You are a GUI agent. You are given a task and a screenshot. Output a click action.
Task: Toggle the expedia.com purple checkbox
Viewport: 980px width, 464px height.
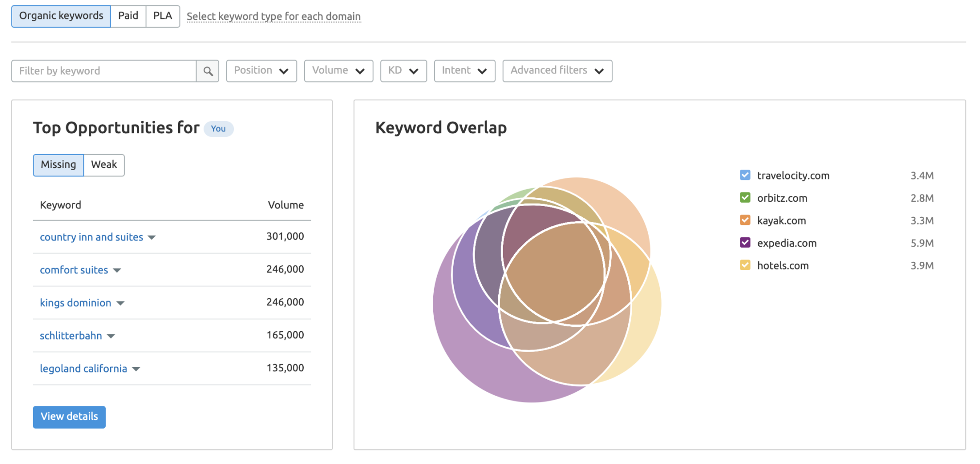pyautogui.click(x=745, y=243)
